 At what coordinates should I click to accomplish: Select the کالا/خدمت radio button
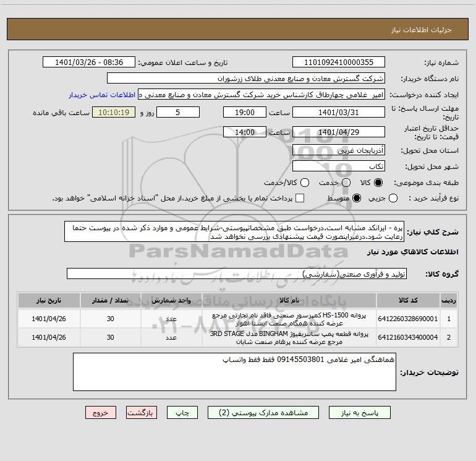(305, 183)
